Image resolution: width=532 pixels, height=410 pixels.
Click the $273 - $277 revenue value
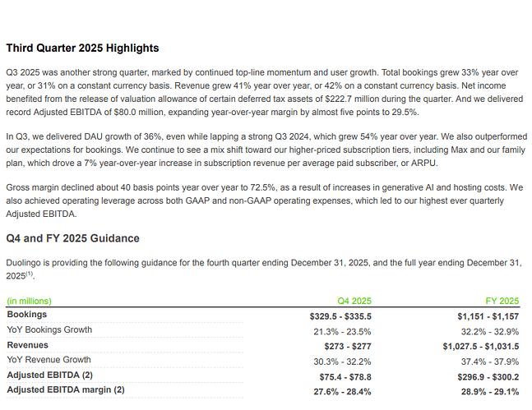pos(348,346)
